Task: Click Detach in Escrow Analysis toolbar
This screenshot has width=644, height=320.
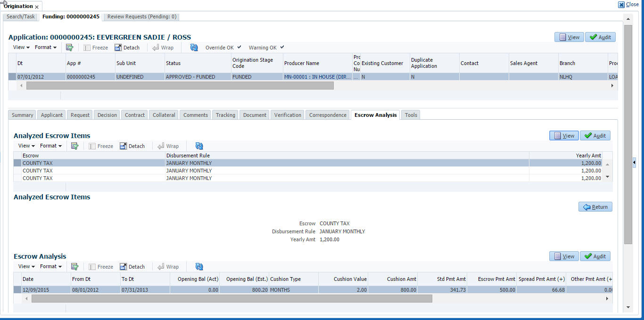Action: 132,267
